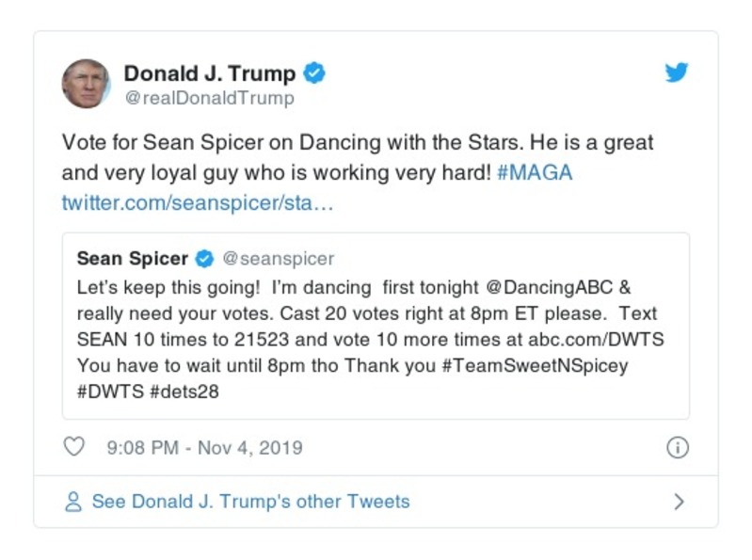Open the #MAGA hashtag
The width and height of the screenshot is (752, 560).
(533, 174)
